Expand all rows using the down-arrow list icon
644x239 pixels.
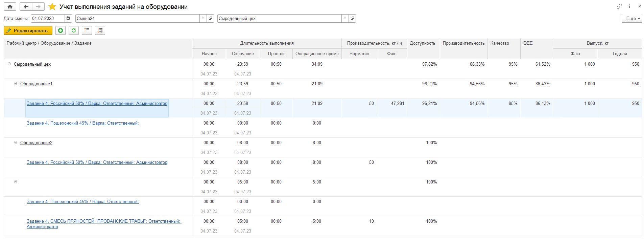[100, 30]
